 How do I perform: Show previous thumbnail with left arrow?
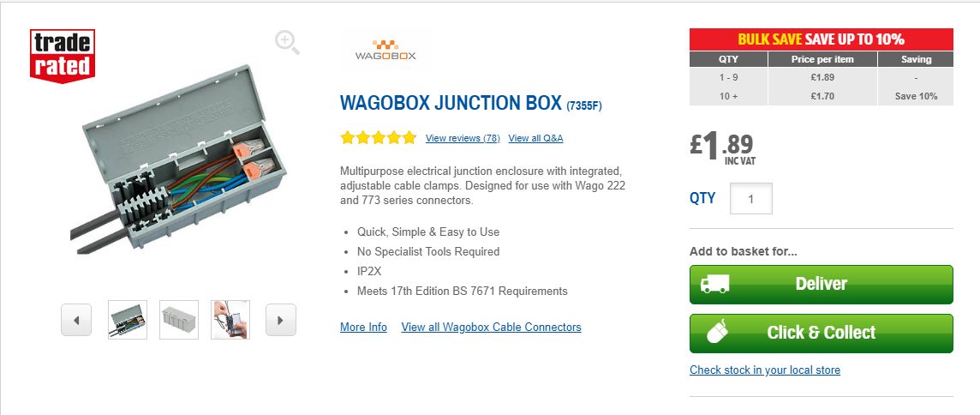76,320
